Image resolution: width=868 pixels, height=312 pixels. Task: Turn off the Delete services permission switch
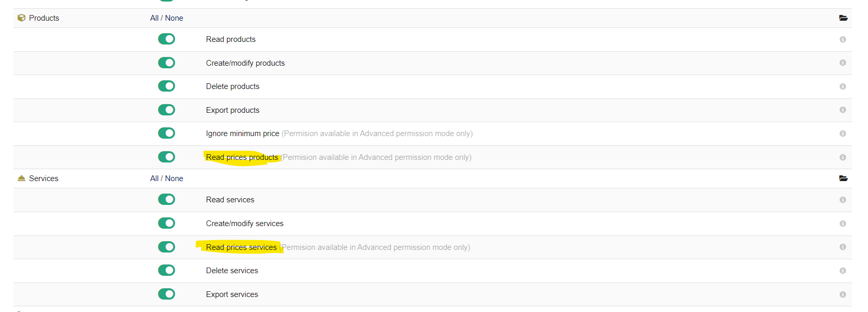click(x=166, y=270)
